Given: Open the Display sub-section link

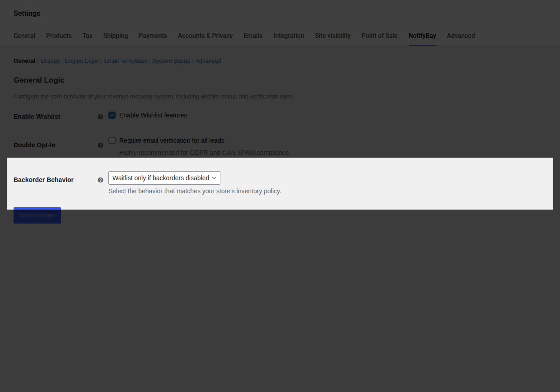Looking at the screenshot, I should click(x=50, y=61).
